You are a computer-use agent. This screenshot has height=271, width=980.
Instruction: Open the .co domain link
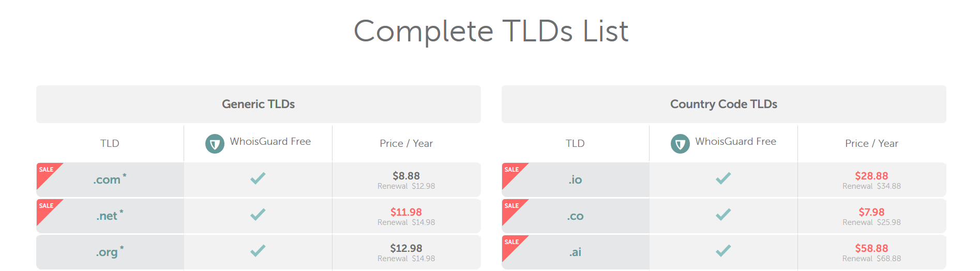575,216
